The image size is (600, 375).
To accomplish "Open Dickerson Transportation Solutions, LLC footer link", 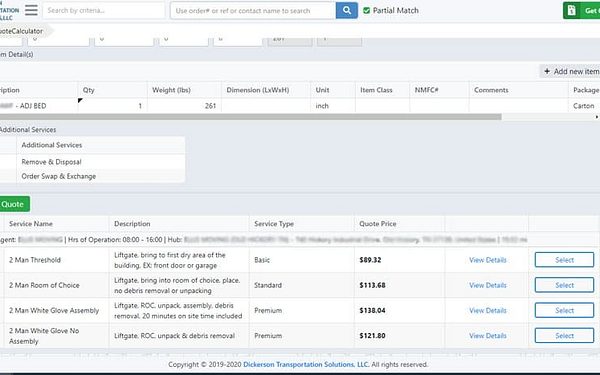I will pyautogui.click(x=306, y=364).
